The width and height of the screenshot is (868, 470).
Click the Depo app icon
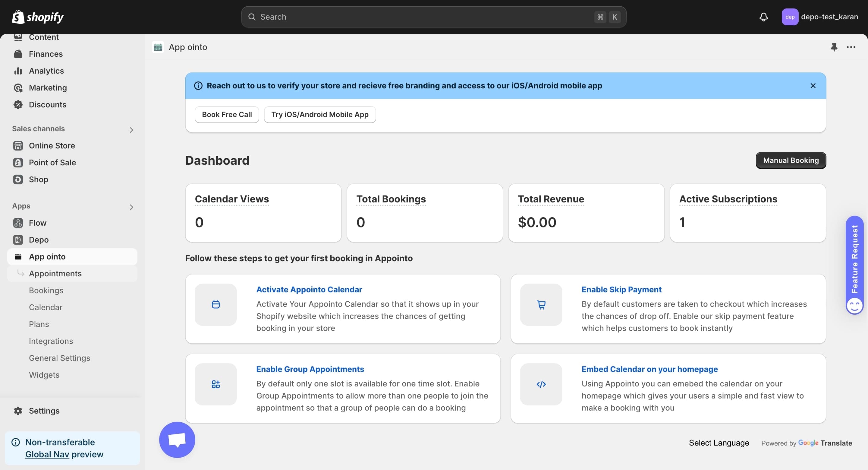[18, 240]
